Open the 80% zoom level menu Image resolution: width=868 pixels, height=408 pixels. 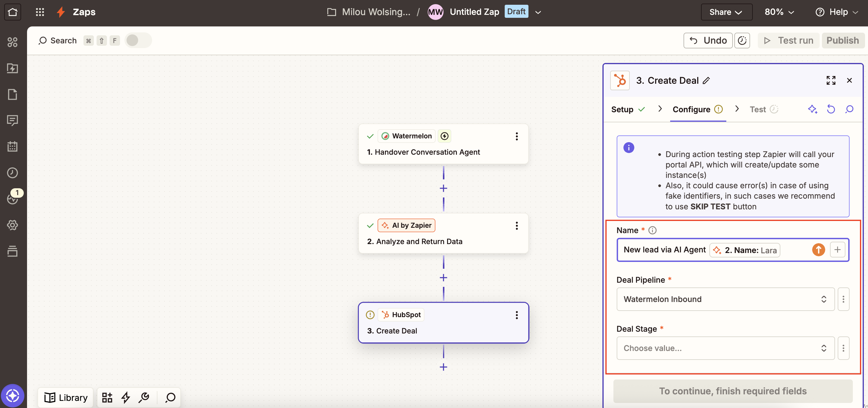(x=779, y=12)
